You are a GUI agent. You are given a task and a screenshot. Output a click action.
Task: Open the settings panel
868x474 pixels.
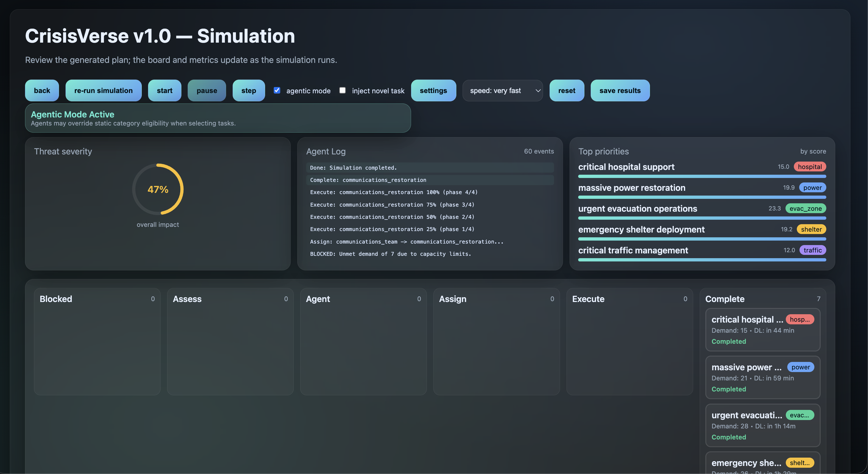coord(433,90)
